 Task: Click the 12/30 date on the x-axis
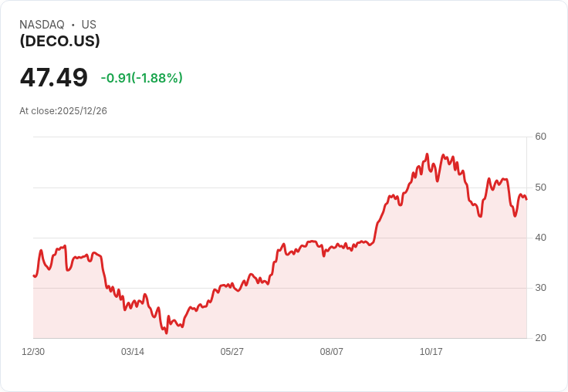[x=33, y=352]
